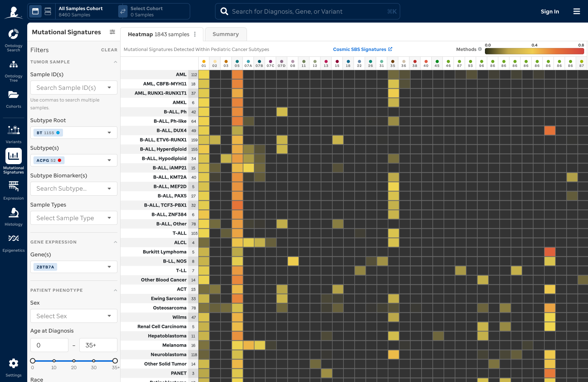Open the hamburger menu at top right
The height and width of the screenshot is (382, 588).
point(576,11)
